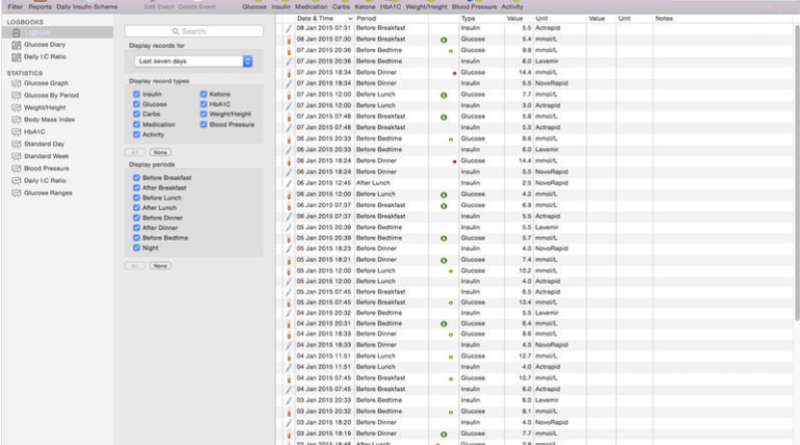The width and height of the screenshot is (800, 445).
Task: Toggle the Ketone record type checkbox
Action: [204, 94]
